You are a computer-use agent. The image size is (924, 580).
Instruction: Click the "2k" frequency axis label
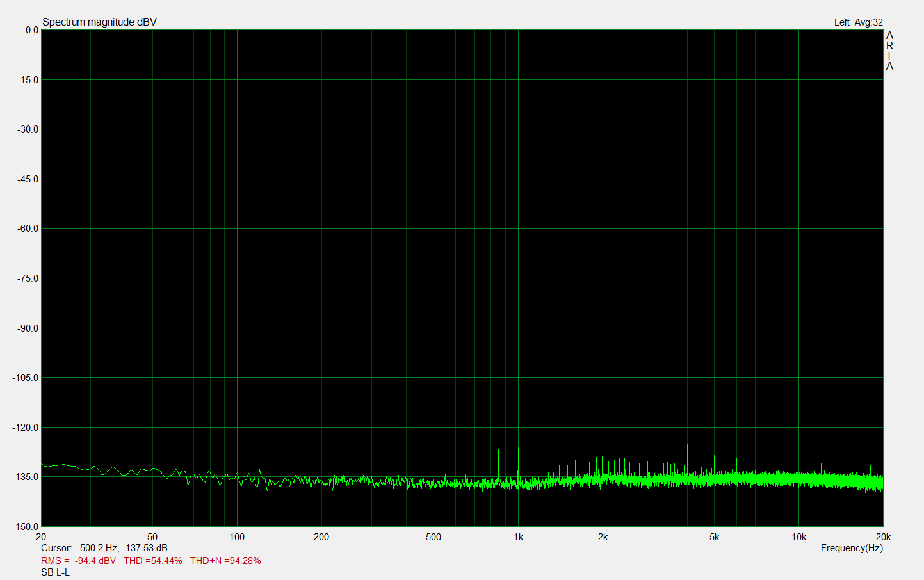[603, 537]
